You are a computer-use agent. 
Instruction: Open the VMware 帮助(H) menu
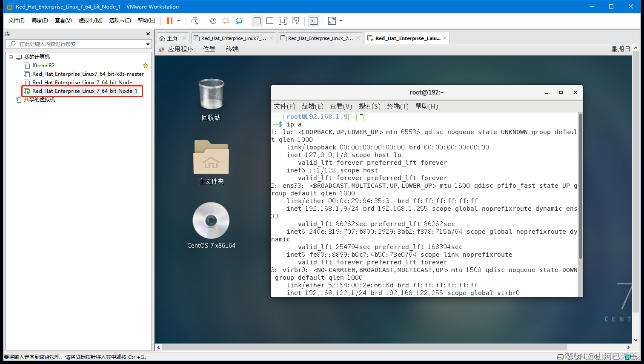146,20
